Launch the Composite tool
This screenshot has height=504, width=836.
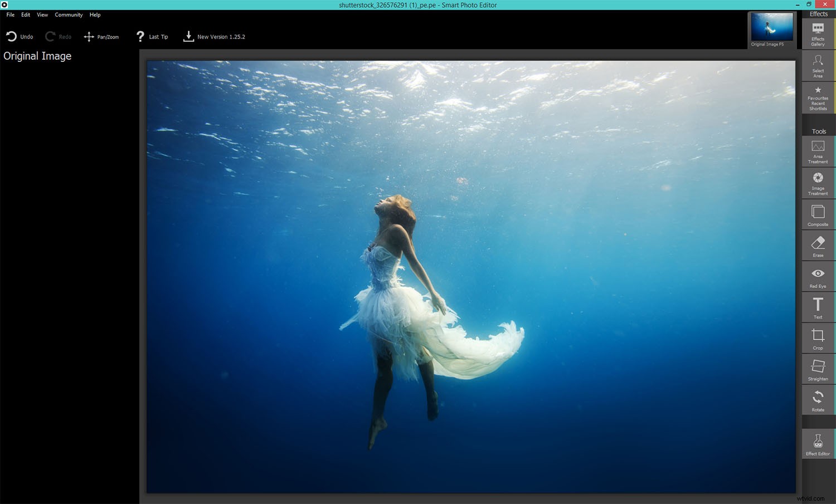pyautogui.click(x=818, y=214)
